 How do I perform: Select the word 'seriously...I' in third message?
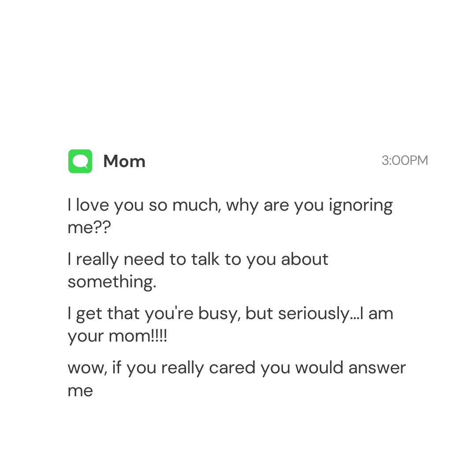coord(320,314)
